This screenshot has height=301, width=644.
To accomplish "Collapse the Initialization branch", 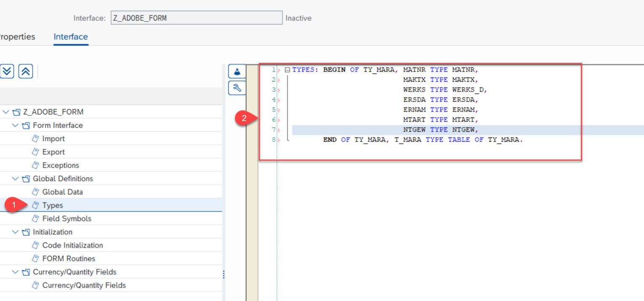I will click(x=15, y=232).
